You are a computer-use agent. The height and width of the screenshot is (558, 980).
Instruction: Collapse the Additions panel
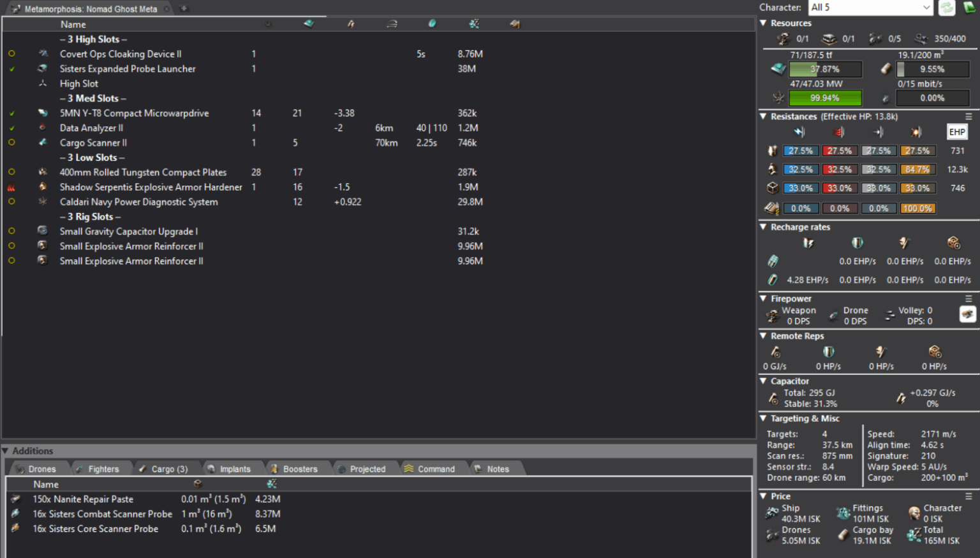(6, 451)
